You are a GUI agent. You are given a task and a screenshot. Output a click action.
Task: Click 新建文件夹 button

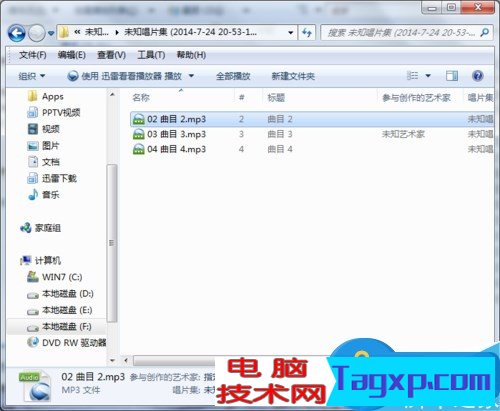click(x=293, y=76)
